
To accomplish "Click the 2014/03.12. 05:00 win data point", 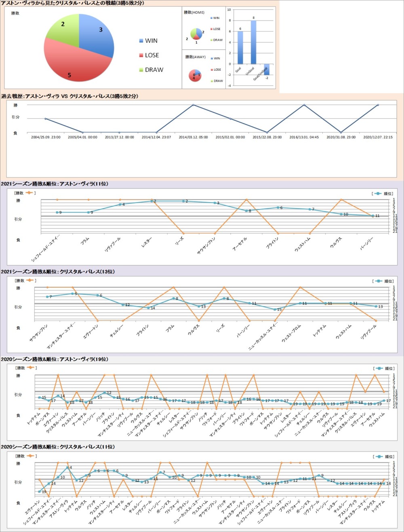I will point(193,105).
